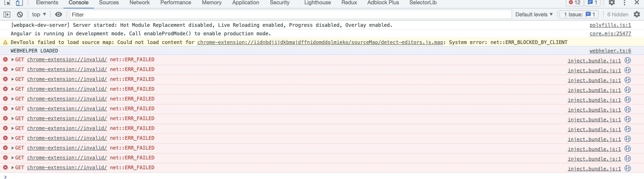Open console settings gear beside 6 hidden
644x179 pixels.
pyautogui.click(x=637, y=15)
